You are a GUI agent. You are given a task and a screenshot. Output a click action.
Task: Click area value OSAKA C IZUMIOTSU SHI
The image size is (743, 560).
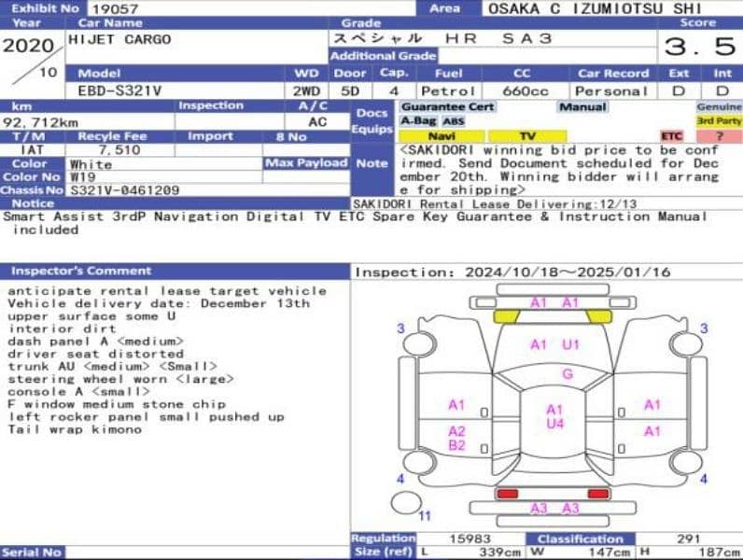point(595,8)
